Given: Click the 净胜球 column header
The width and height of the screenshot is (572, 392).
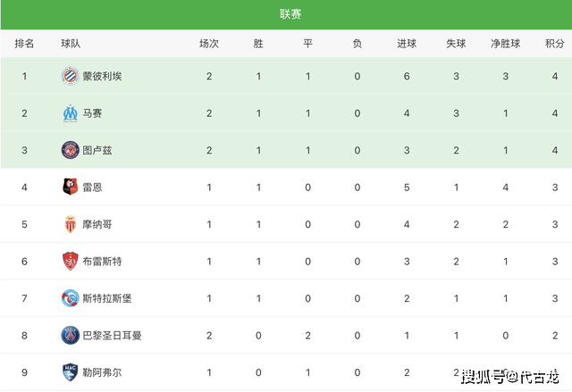Looking at the screenshot, I should pos(505,44).
